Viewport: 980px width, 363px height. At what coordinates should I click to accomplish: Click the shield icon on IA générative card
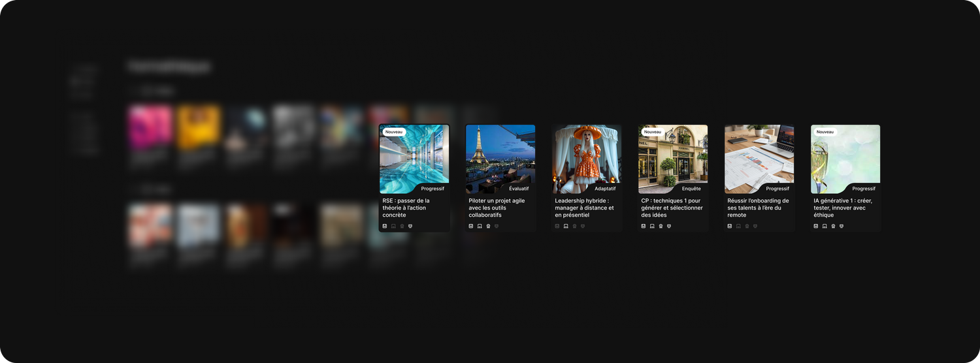point(841,226)
